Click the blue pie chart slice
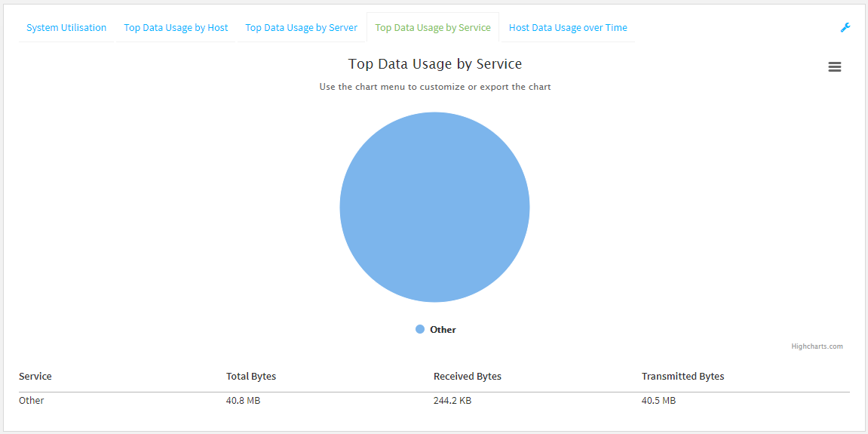Screen dimensions: 868x434 [x=434, y=208]
